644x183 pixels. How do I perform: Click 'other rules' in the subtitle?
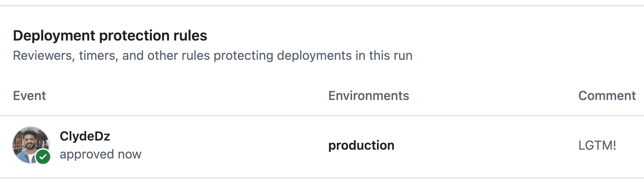click(179, 56)
